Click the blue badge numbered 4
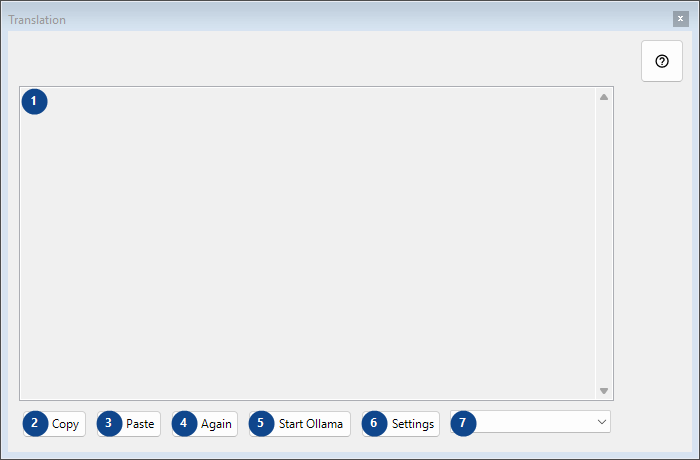This screenshot has width=700, height=460. [184, 423]
